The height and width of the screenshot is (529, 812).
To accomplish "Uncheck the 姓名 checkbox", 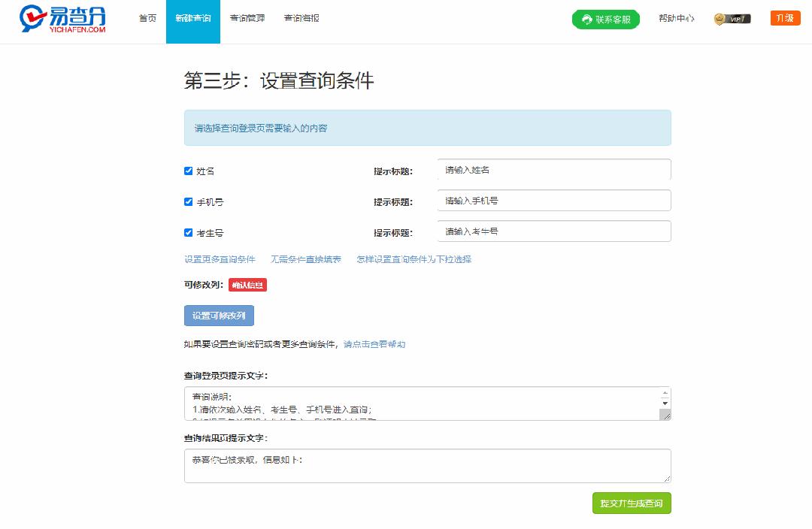I will [188, 171].
